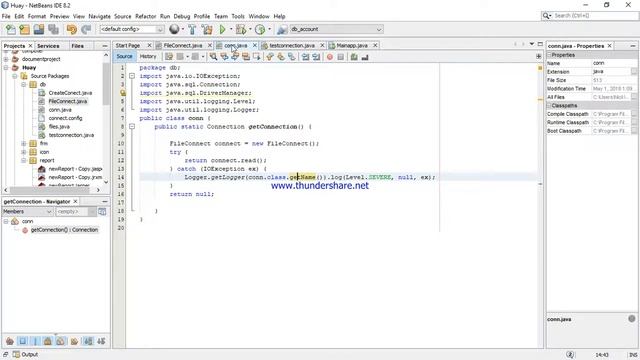640x360 pixels.
Task: Click the Undo toolbar icon
Action: point(72,29)
